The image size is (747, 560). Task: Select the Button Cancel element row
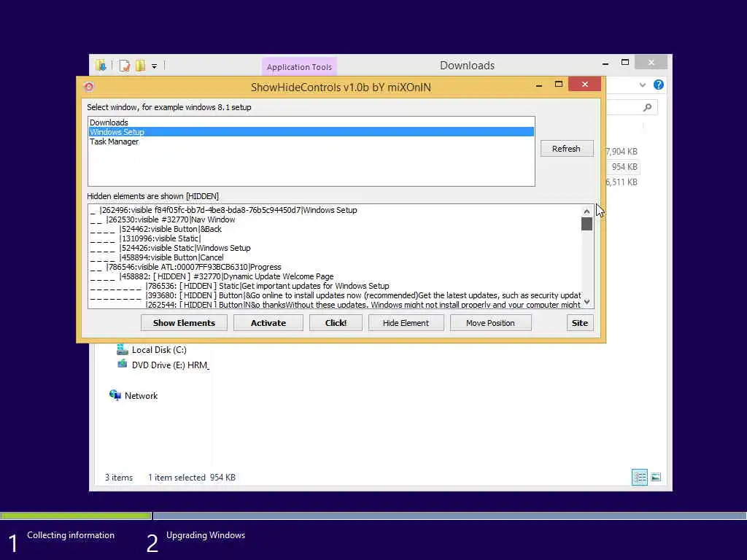click(x=335, y=257)
